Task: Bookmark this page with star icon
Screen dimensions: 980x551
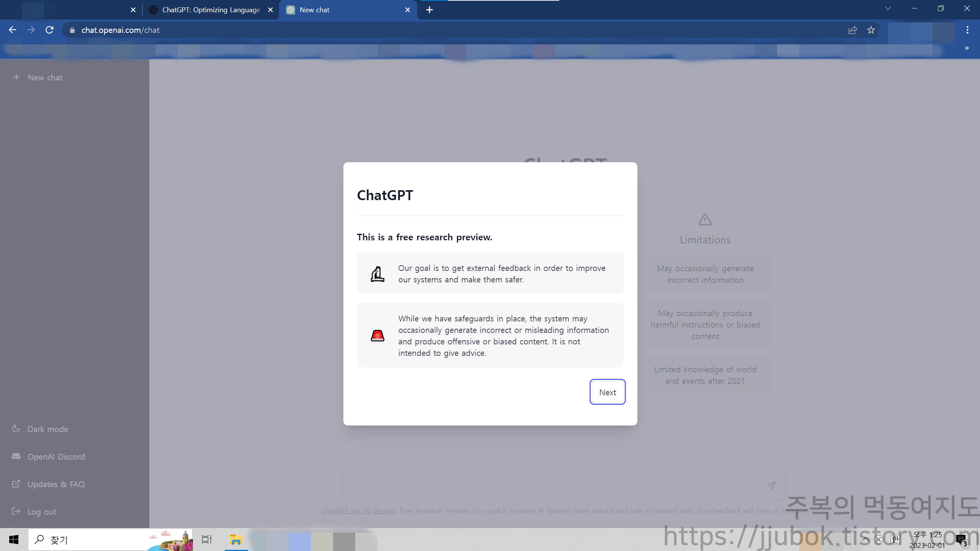Action: 871,30
